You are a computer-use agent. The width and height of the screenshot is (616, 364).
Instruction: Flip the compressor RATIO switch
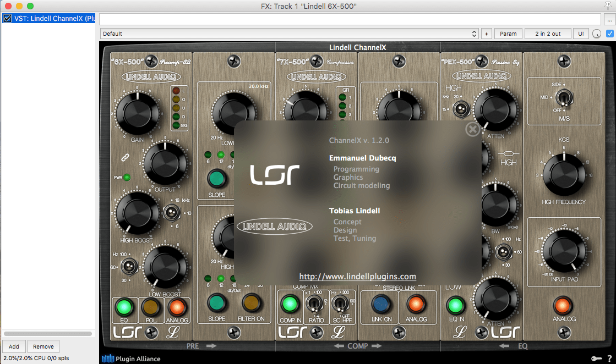313,303
